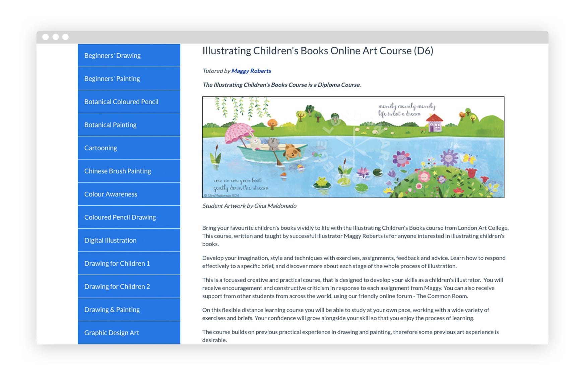
Task: Click paragraph starting 'Bring your favourite children's books'
Action: pos(355,236)
